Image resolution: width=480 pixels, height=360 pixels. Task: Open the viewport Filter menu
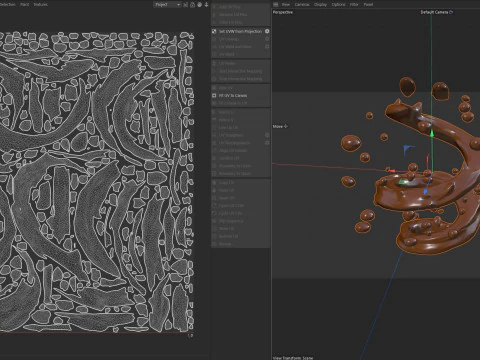pos(354,5)
